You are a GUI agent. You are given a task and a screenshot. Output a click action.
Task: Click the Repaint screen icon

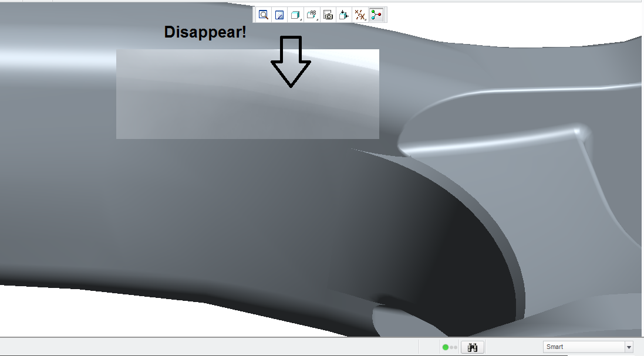[x=279, y=15]
